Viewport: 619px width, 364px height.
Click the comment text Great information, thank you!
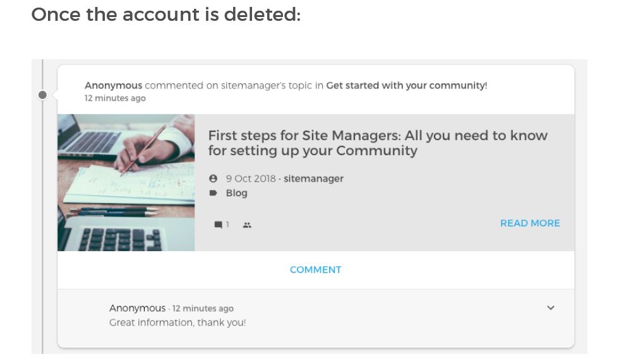click(177, 322)
